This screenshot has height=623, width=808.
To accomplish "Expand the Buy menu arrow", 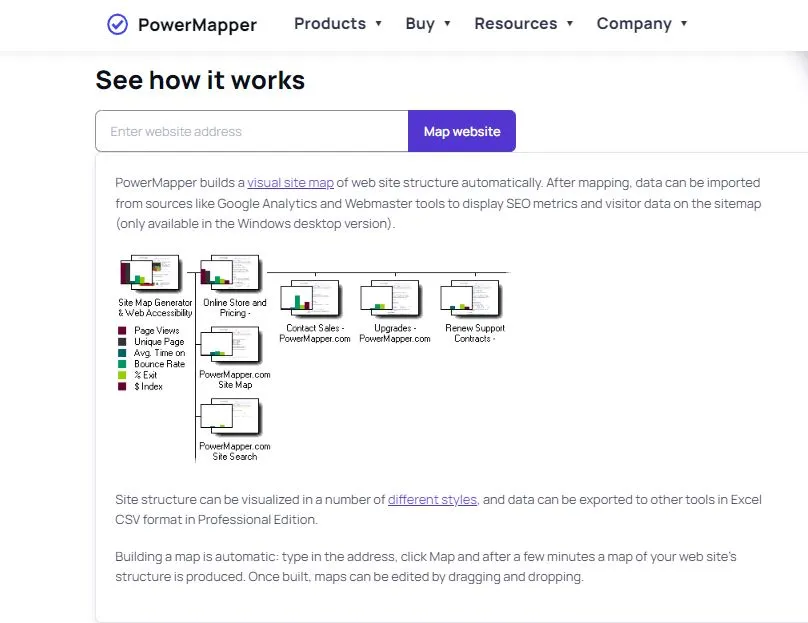I will pyautogui.click(x=447, y=24).
